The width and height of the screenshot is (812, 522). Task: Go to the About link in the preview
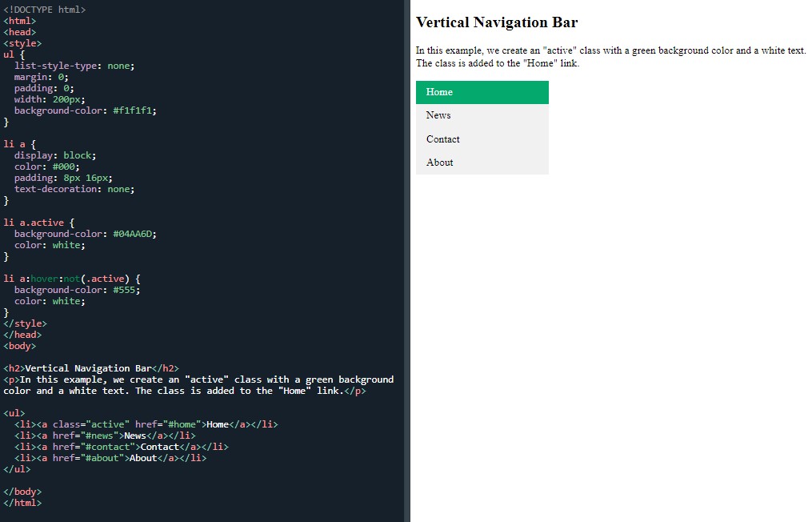[x=439, y=163]
